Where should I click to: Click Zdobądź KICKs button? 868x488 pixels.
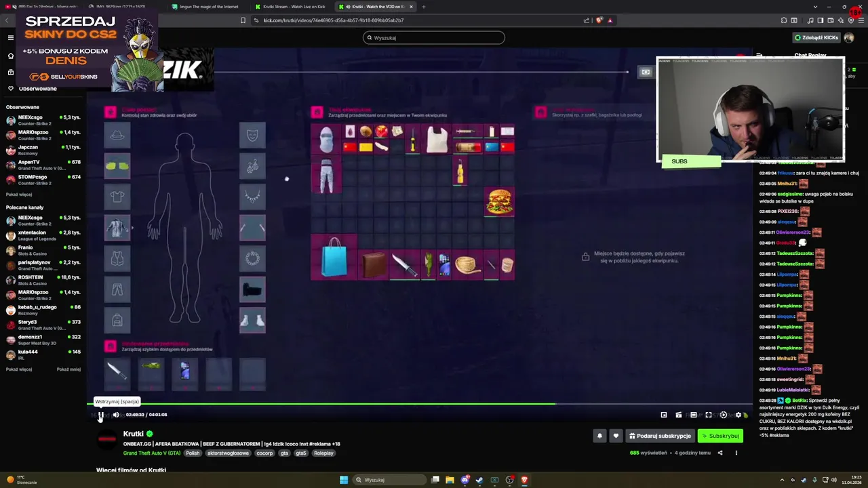click(816, 38)
